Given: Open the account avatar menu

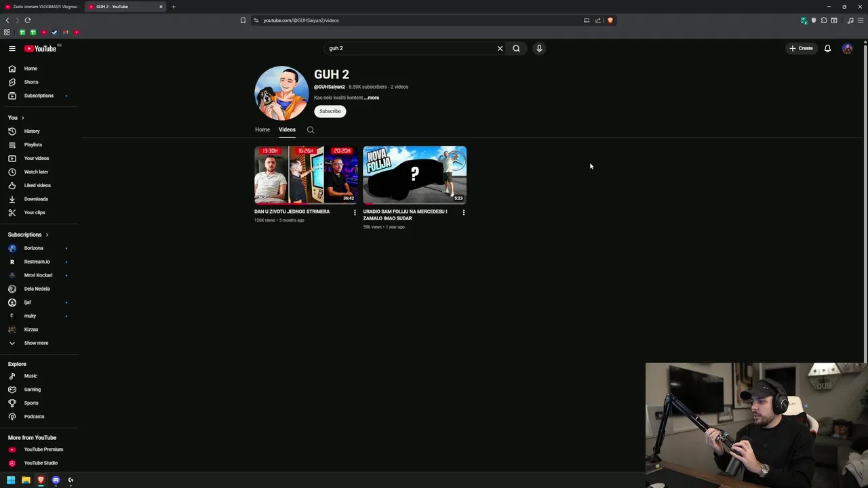Looking at the screenshot, I should pyautogui.click(x=847, y=48).
